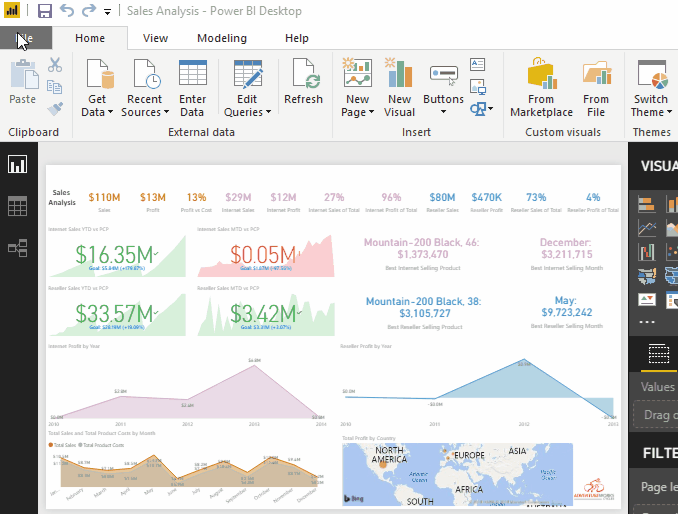Click the Edit Queries icon

click(x=248, y=74)
